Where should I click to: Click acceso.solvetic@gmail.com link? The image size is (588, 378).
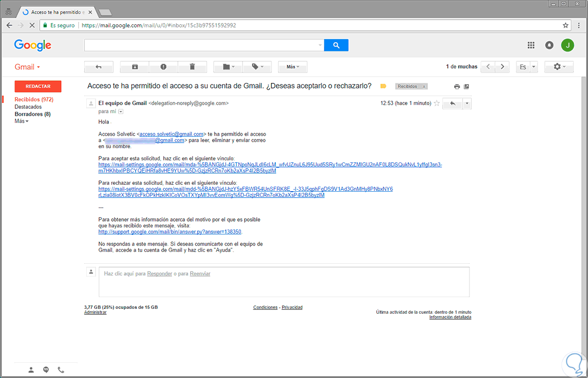(171, 134)
